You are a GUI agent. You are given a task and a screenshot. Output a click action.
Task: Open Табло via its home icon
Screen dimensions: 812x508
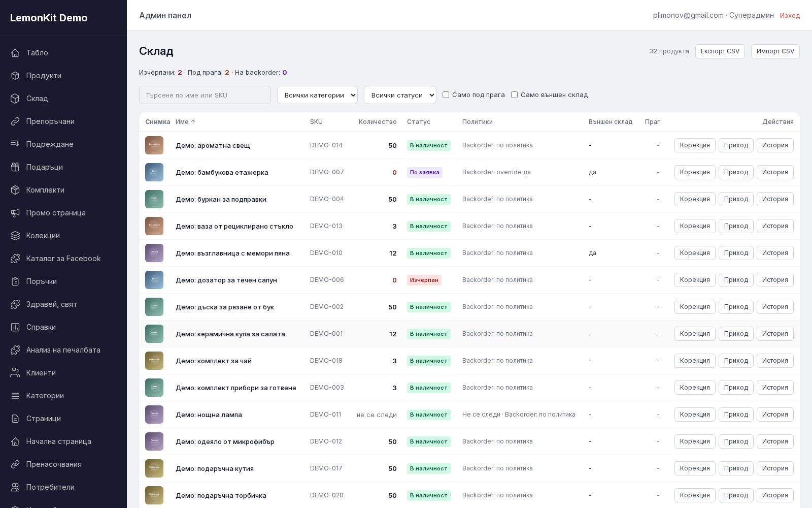tap(15, 53)
